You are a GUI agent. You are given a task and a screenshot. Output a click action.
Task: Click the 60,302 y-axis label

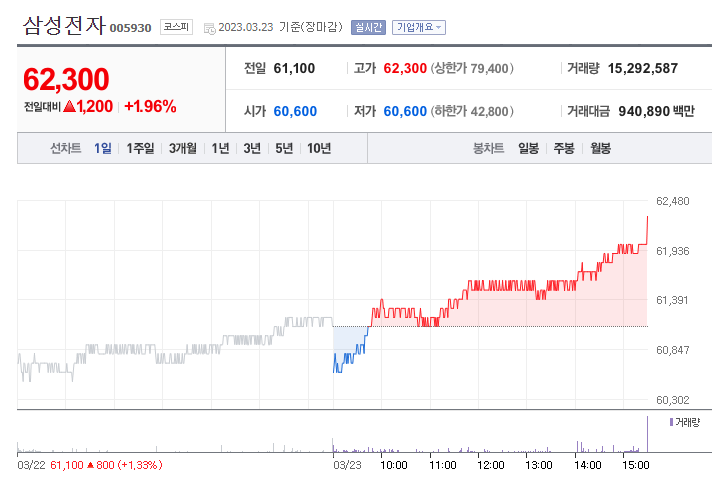672,400
